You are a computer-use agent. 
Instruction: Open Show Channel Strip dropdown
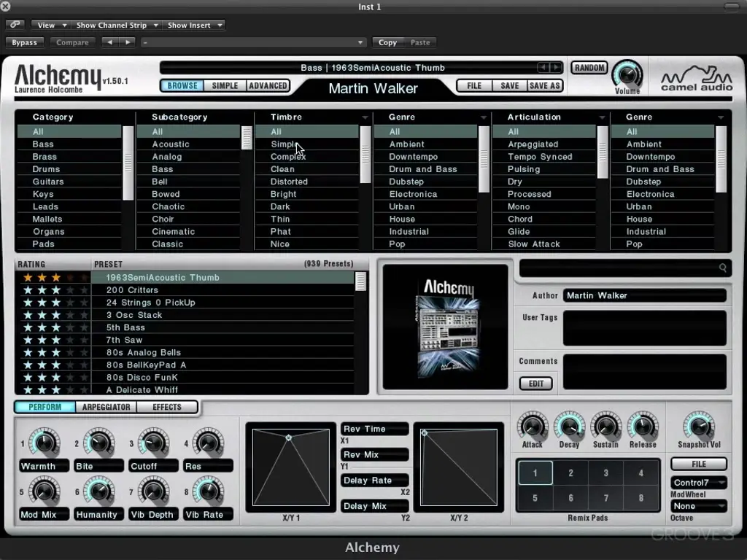pos(116,25)
